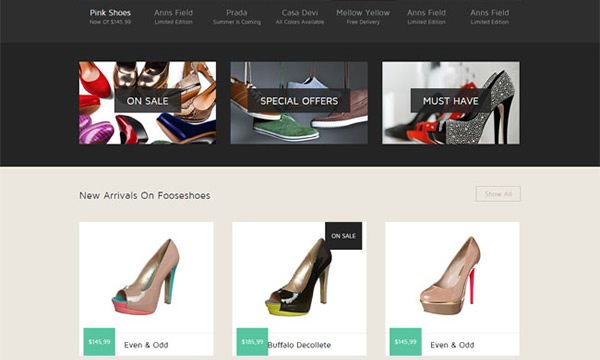Choose the Mellow Yellow Free Delivery tab
The image size is (600, 360).
363,17
